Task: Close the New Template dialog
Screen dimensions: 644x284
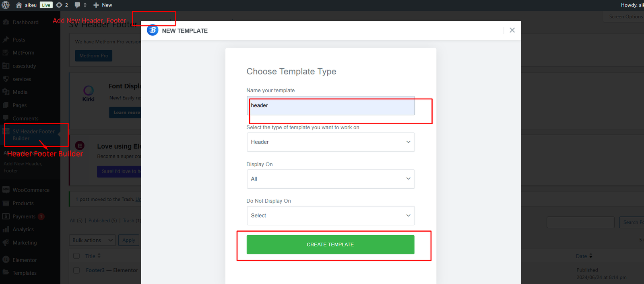Action: [x=512, y=30]
